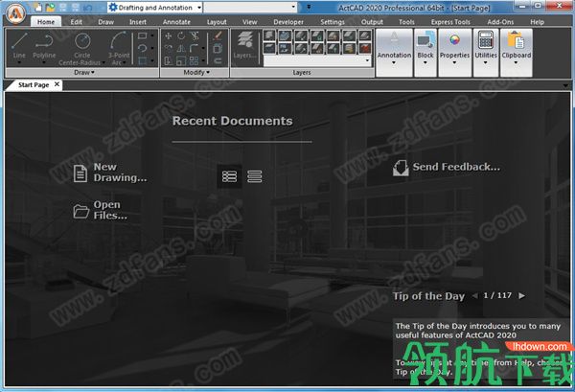Expand the Draw panel
Screen dimensions: 575x392
[84, 72]
